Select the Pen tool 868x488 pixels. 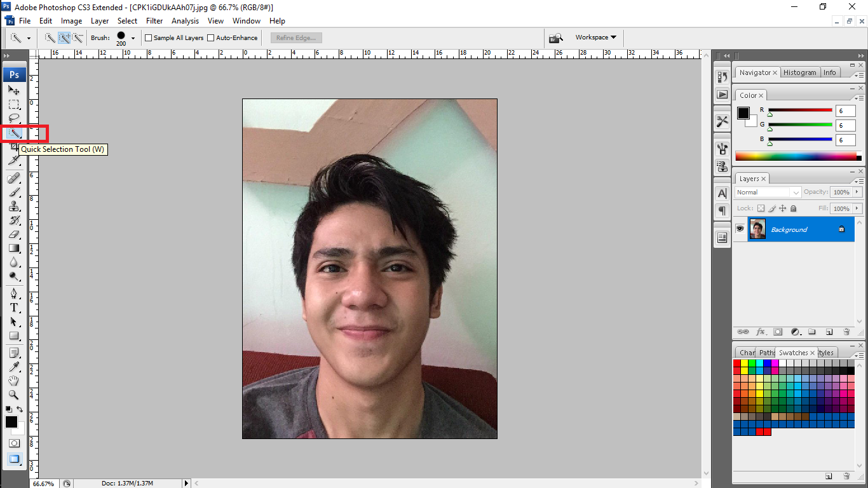point(14,294)
